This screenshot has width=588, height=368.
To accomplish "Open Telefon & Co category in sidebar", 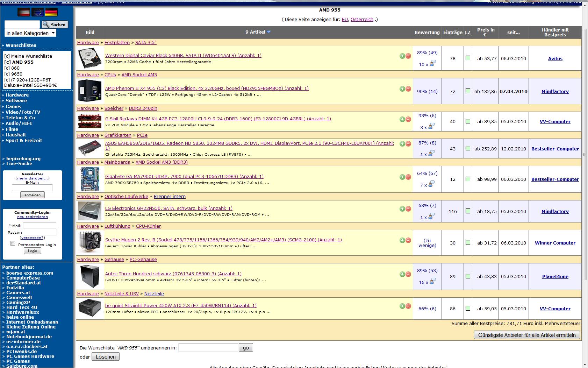I will point(20,118).
